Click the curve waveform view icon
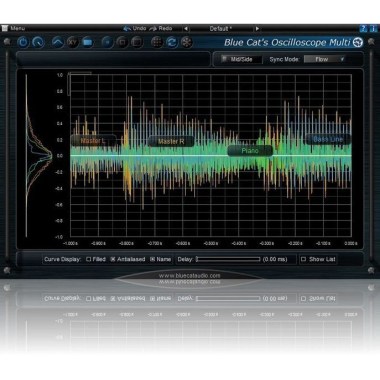The height and width of the screenshot is (380, 380). point(58,43)
